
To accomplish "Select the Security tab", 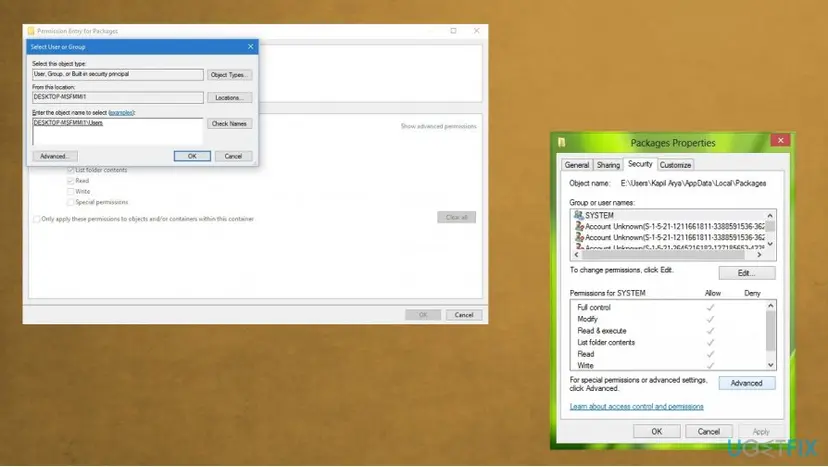I will pos(640,164).
